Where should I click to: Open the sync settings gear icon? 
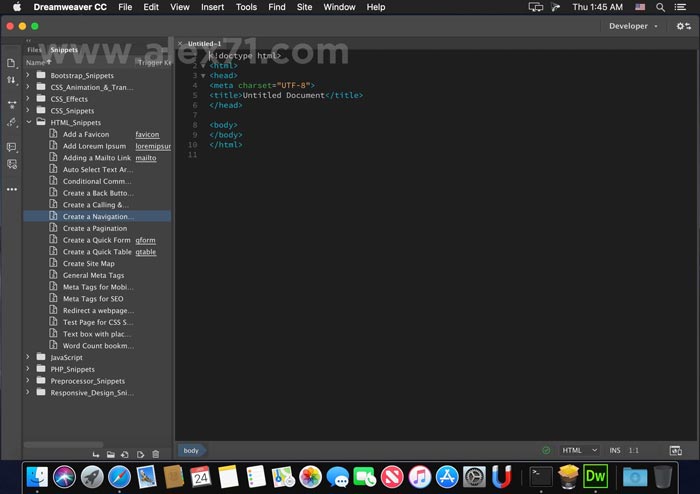coord(683,26)
